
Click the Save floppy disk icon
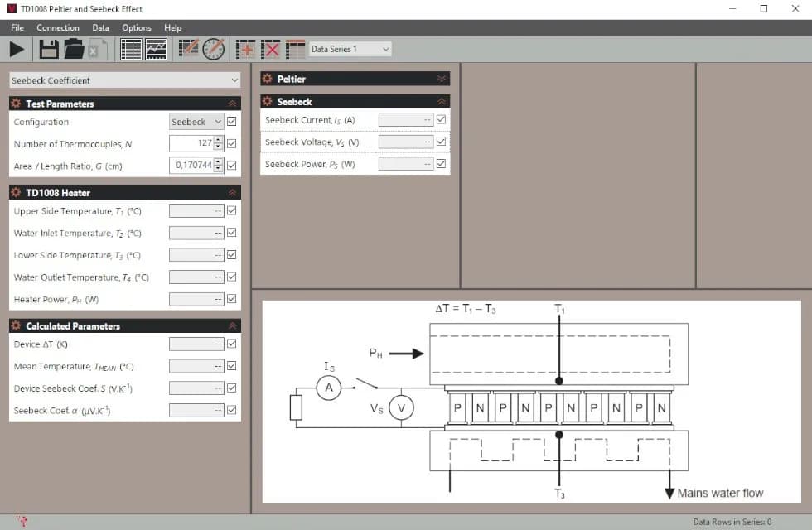pos(49,50)
